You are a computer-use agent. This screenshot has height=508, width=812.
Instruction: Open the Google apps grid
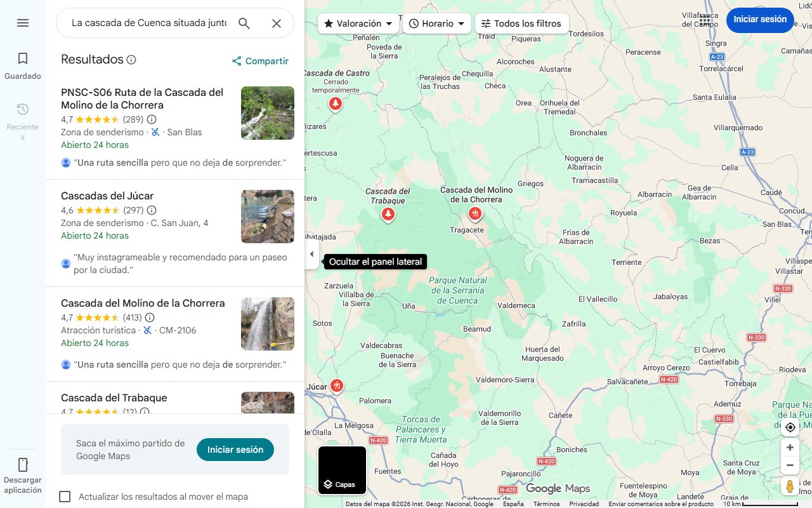tap(704, 20)
